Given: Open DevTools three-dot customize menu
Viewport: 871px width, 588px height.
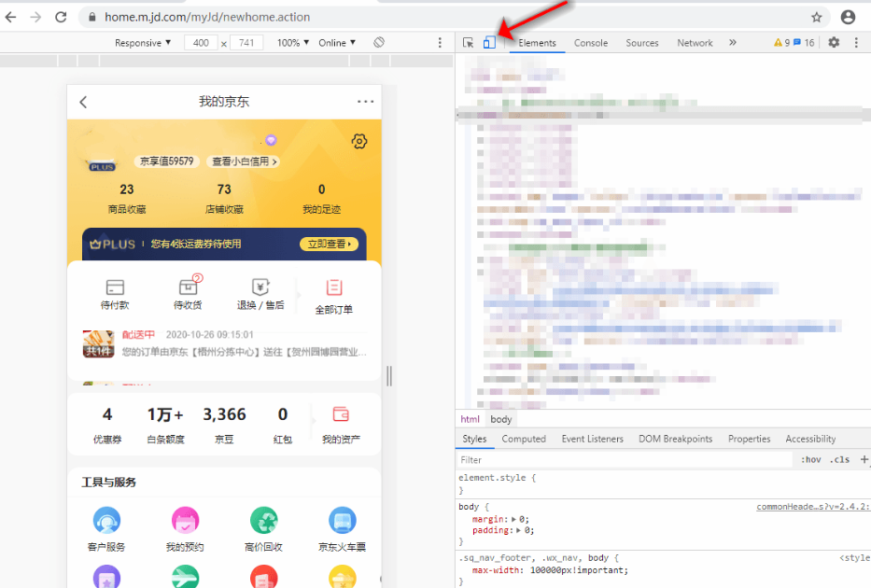Looking at the screenshot, I should point(856,42).
